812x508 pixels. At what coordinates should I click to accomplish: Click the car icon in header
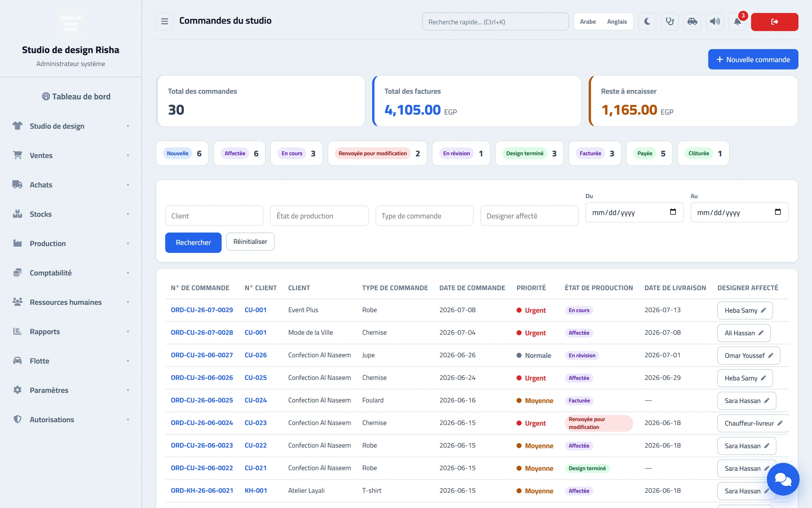[692, 22]
